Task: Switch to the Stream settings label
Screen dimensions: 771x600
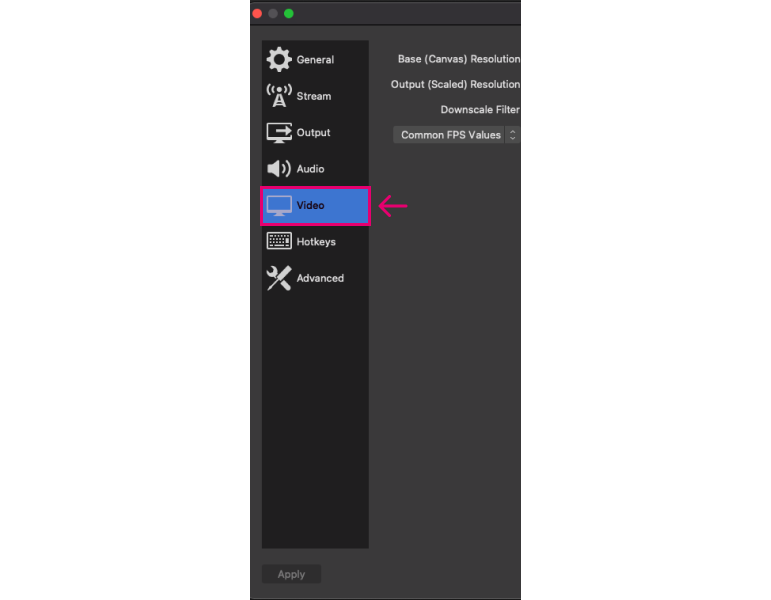Action: click(314, 96)
